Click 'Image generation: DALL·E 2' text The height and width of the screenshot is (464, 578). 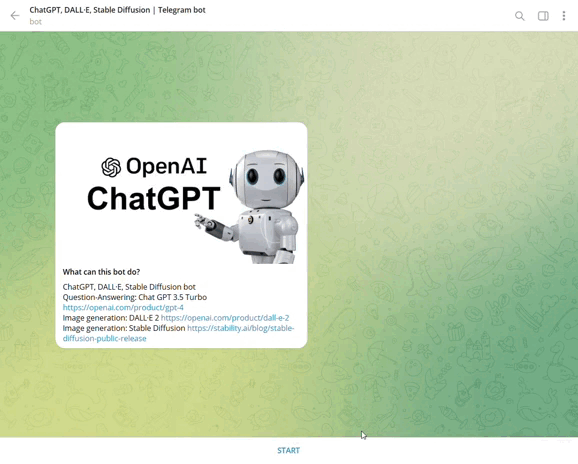tap(111, 318)
